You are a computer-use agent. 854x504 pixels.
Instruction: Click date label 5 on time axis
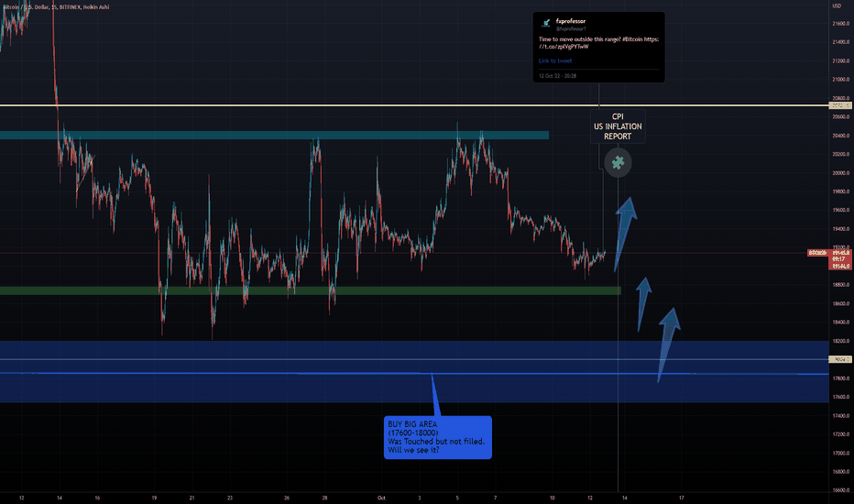[x=457, y=498]
